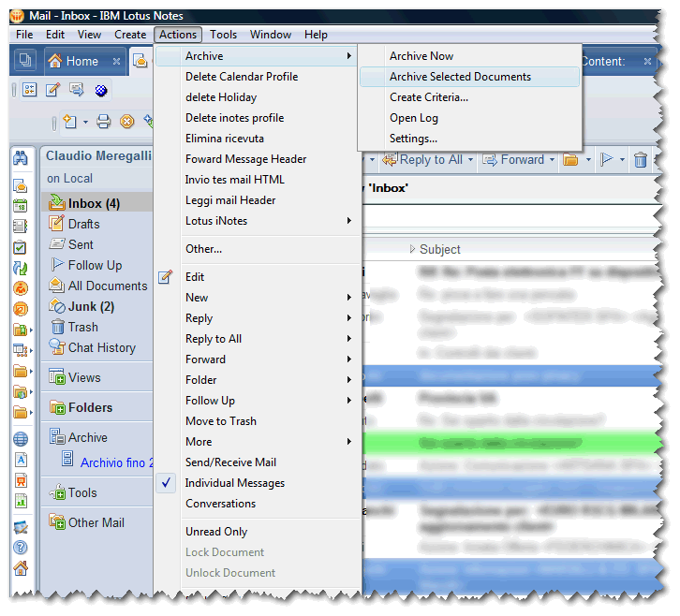Click the Actions menu in menu bar

(178, 35)
